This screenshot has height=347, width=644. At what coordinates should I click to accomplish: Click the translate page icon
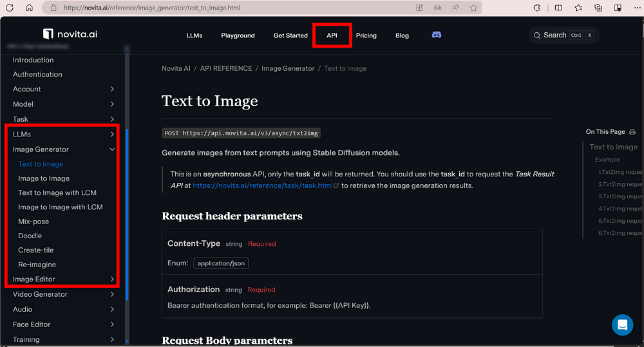click(437, 8)
